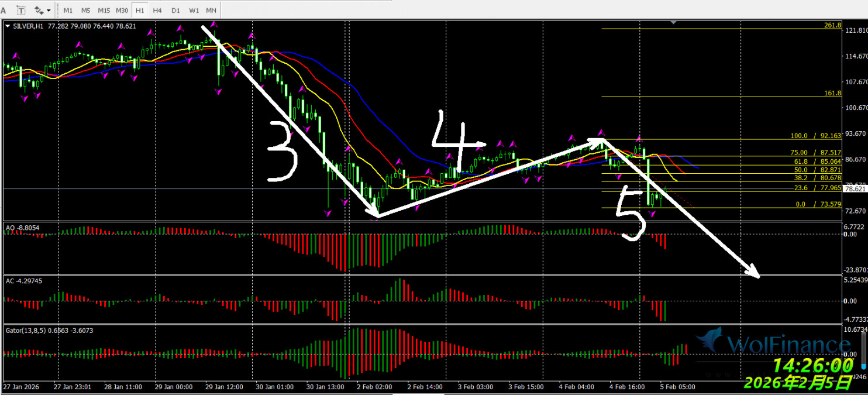The height and width of the screenshot is (395, 868).
Task: Select the W1 weekly timeframe
Action: pos(194,10)
